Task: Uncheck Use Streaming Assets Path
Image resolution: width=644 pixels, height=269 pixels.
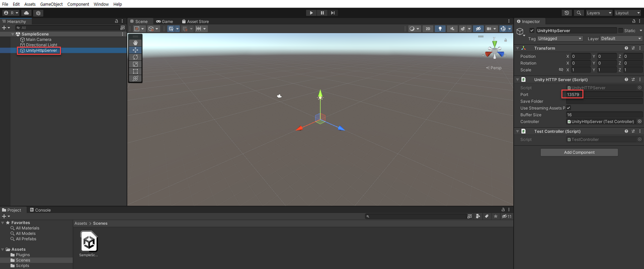Action: point(569,108)
